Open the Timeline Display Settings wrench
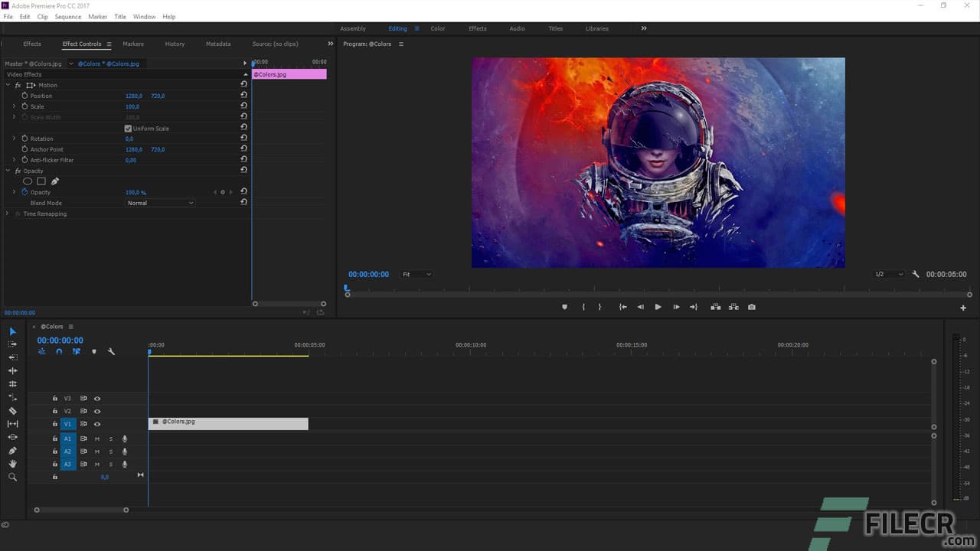Image resolution: width=980 pixels, height=551 pixels. point(110,351)
